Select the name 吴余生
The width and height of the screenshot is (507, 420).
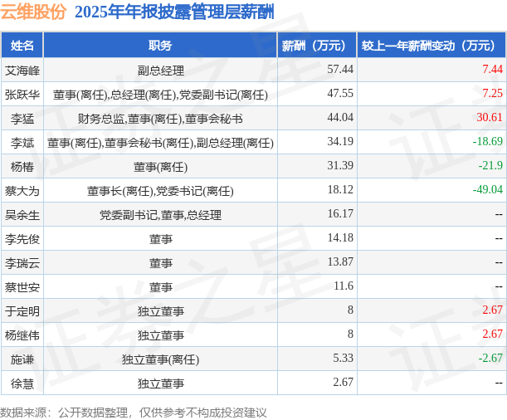(x=22, y=215)
